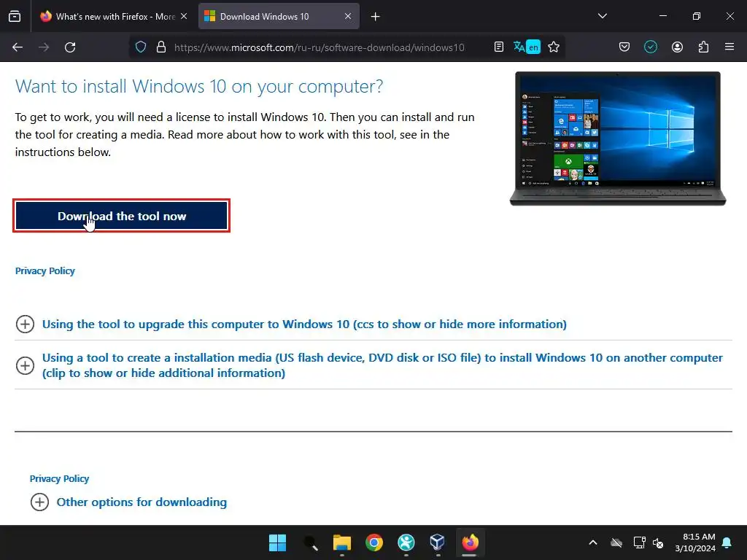The width and height of the screenshot is (747, 560).
Task: Open the teal checkmark extension icon
Action: pos(650,47)
